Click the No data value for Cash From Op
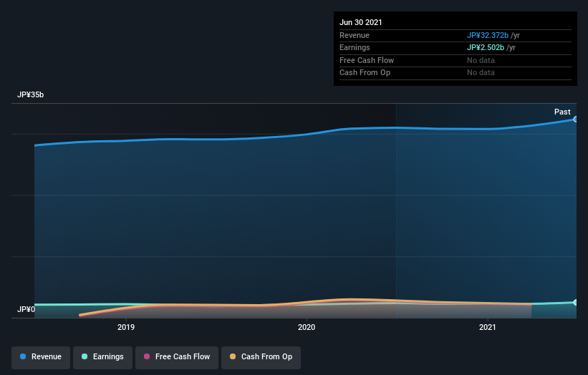 click(x=481, y=73)
